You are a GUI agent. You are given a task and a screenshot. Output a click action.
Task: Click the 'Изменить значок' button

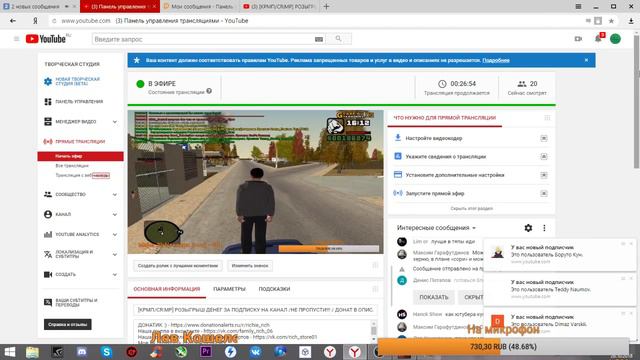click(250, 266)
